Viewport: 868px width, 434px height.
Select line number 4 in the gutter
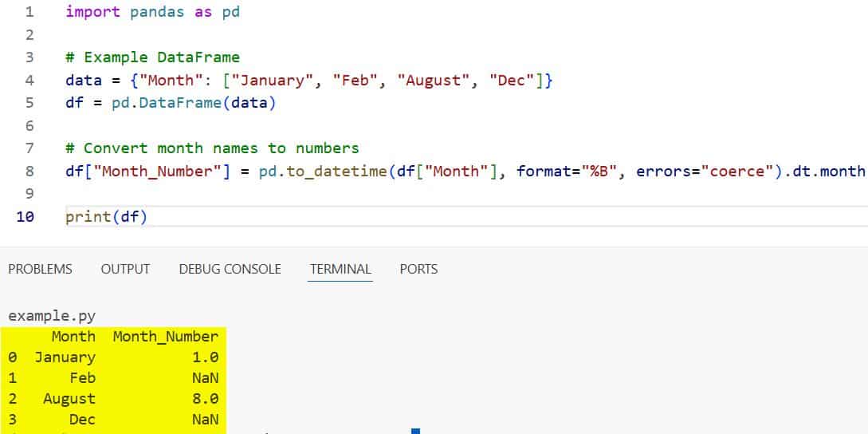tap(29, 81)
